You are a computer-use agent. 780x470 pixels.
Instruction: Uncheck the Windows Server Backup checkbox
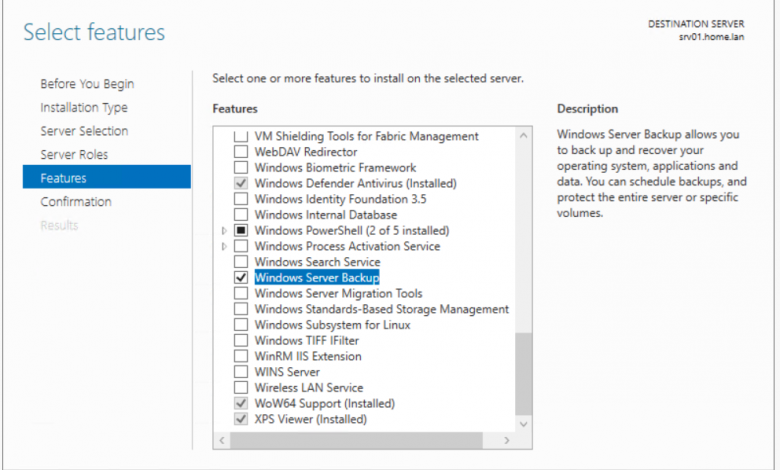click(241, 278)
